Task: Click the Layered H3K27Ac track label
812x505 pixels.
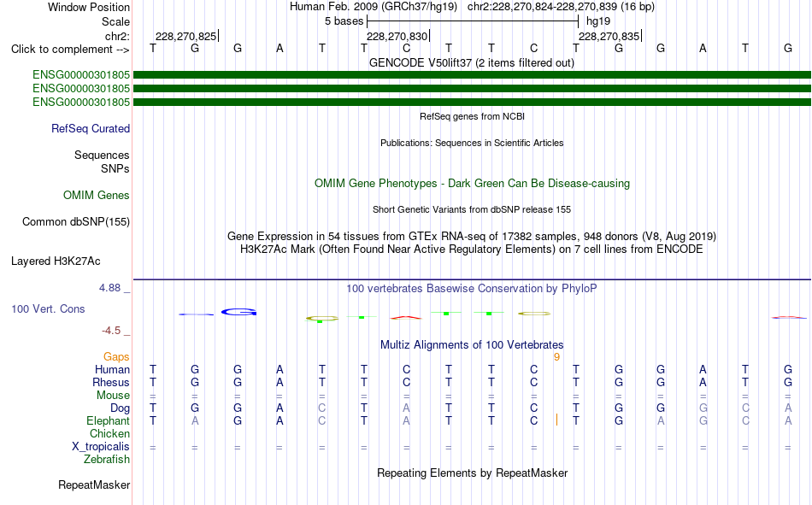Action: [x=56, y=261]
